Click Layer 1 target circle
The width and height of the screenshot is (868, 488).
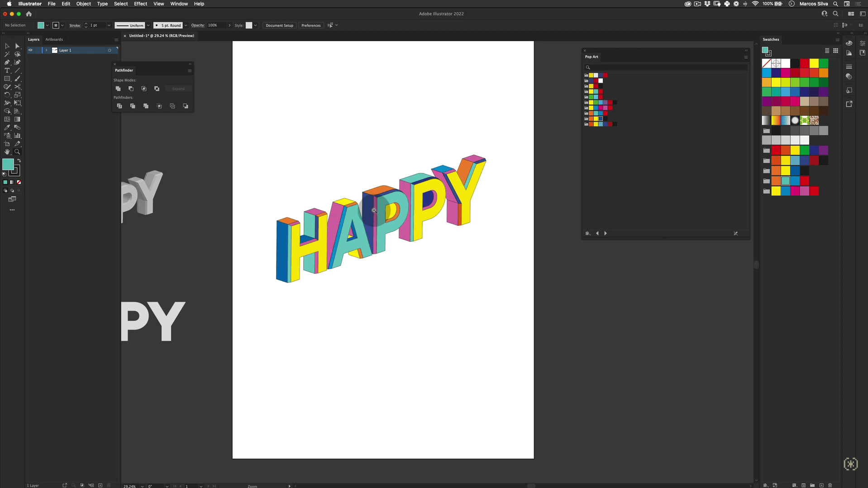pyautogui.click(x=110, y=50)
